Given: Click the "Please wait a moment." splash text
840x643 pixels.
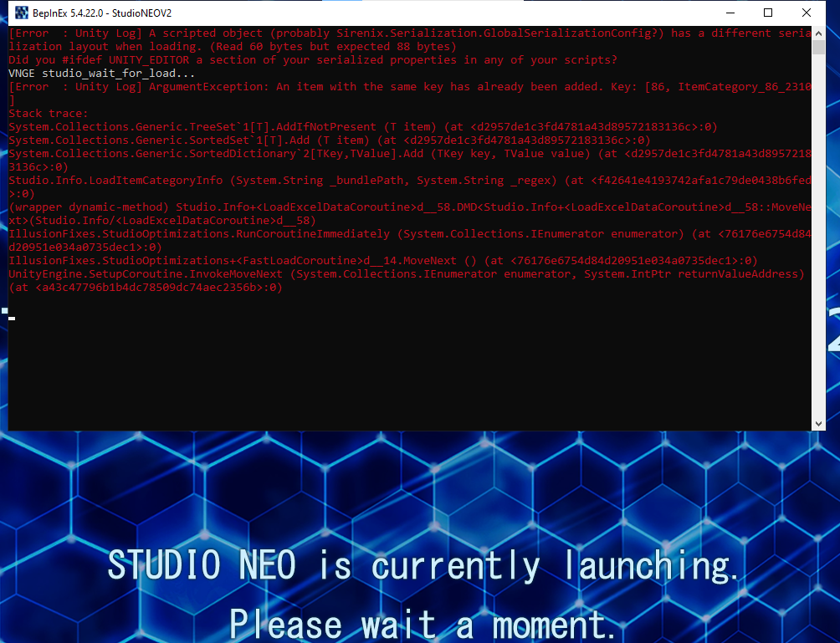Looking at the screenshot, I should 423,625.
